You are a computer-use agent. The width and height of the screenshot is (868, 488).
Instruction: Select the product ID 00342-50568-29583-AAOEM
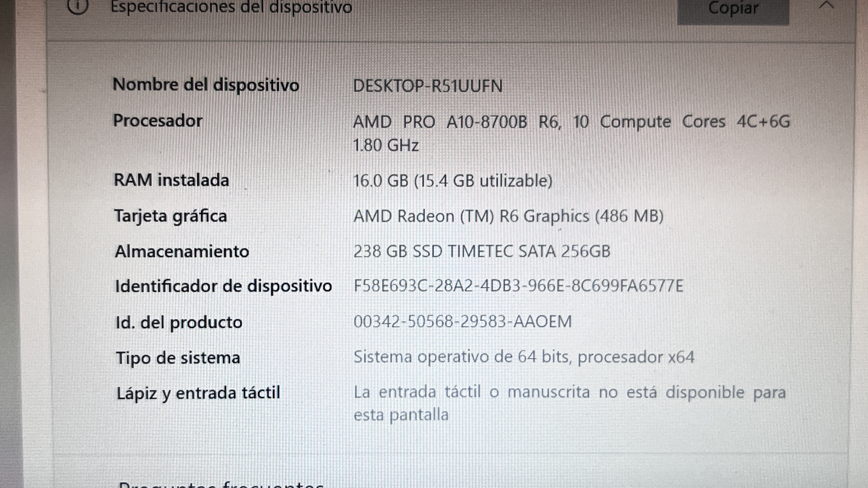(463, 321)
